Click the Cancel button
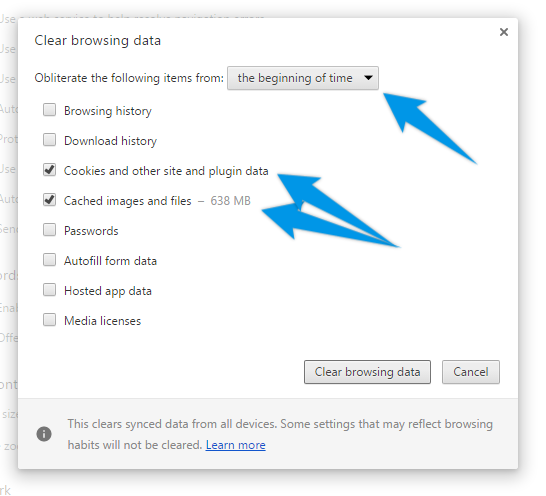This screenshot has width=546, height=496. (471, 372)
